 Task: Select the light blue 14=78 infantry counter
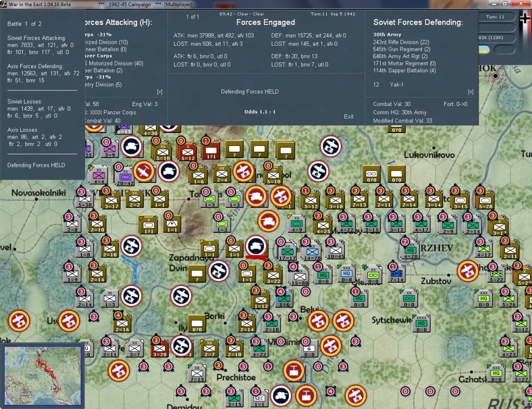[312, 252]
